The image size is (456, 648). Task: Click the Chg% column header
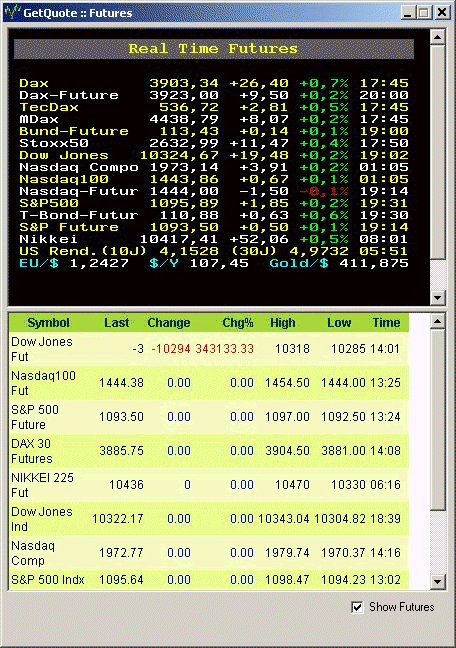tap(238, 323)
